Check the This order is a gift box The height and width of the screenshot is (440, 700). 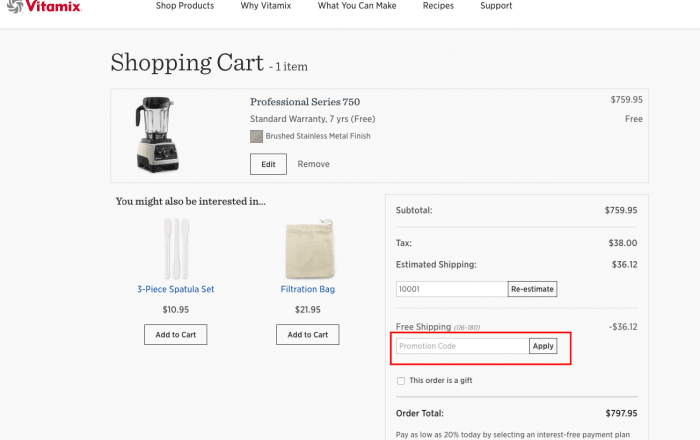(401, 381)
